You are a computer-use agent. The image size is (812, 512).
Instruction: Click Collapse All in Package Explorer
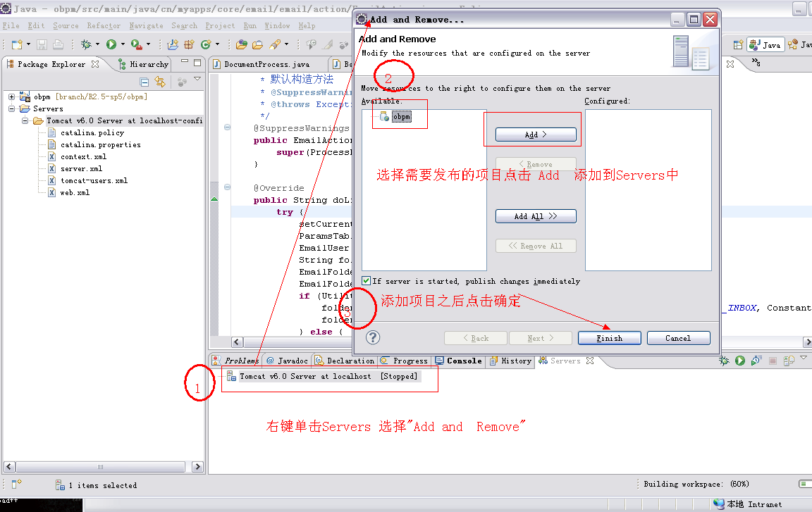point(144,82)
